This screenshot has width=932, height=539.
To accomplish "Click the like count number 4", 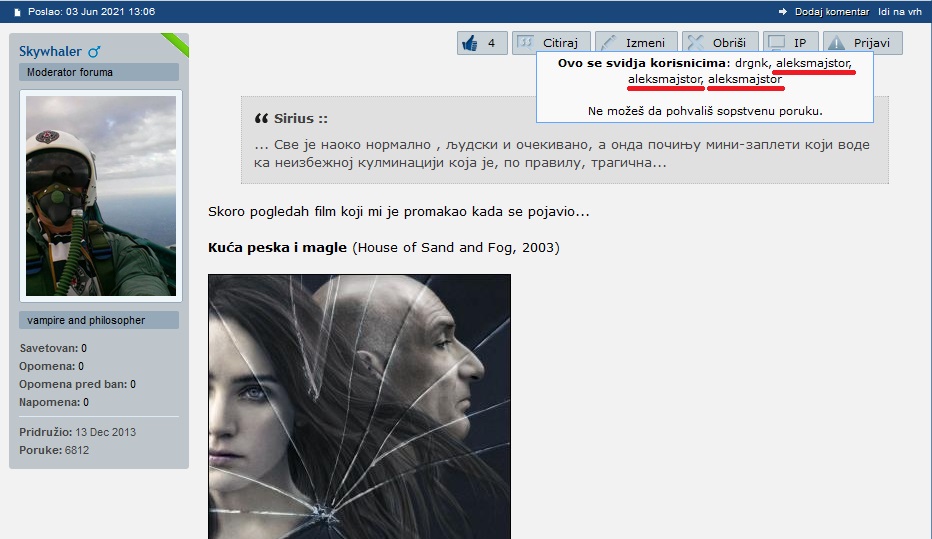I will click(x=492, y=43).
